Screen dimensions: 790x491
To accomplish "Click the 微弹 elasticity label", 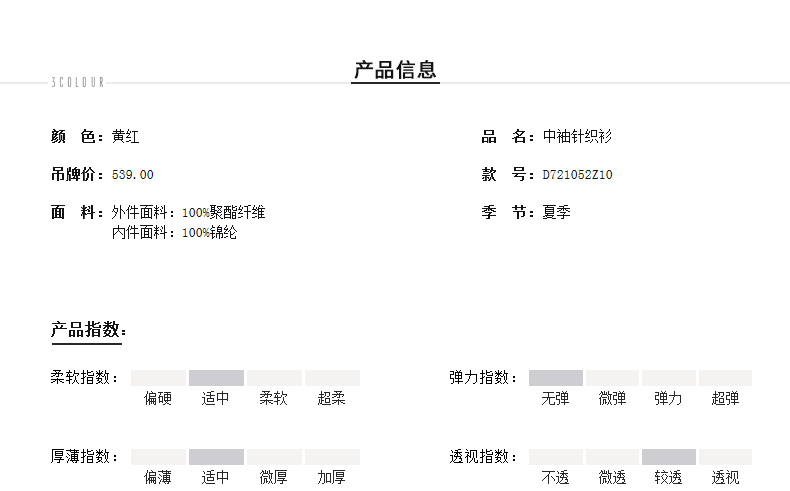I will click(x=612, y=398).
